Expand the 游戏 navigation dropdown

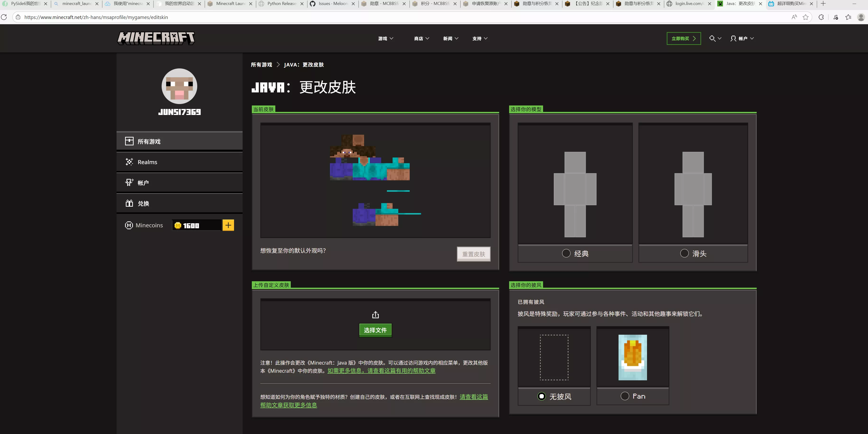click(385, 38)
